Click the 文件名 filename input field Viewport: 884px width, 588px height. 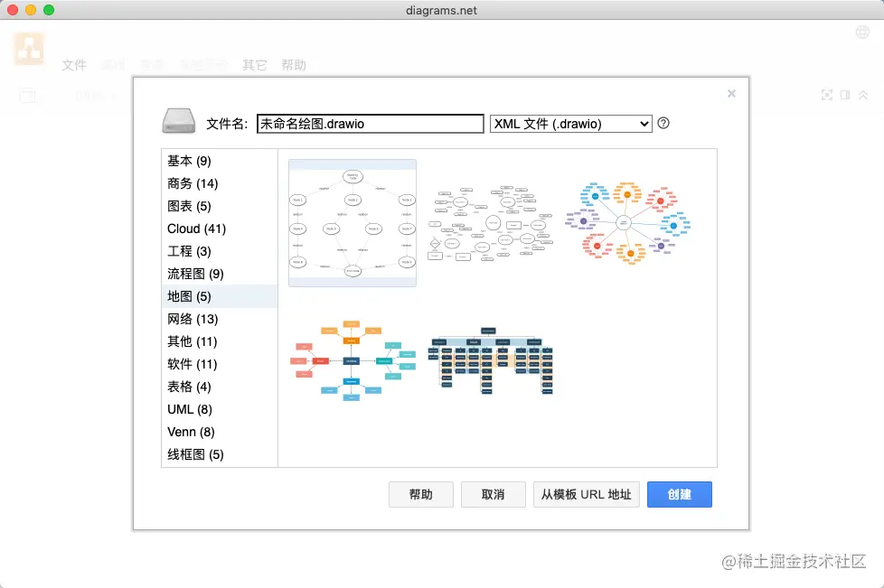[x=371, y=124]
